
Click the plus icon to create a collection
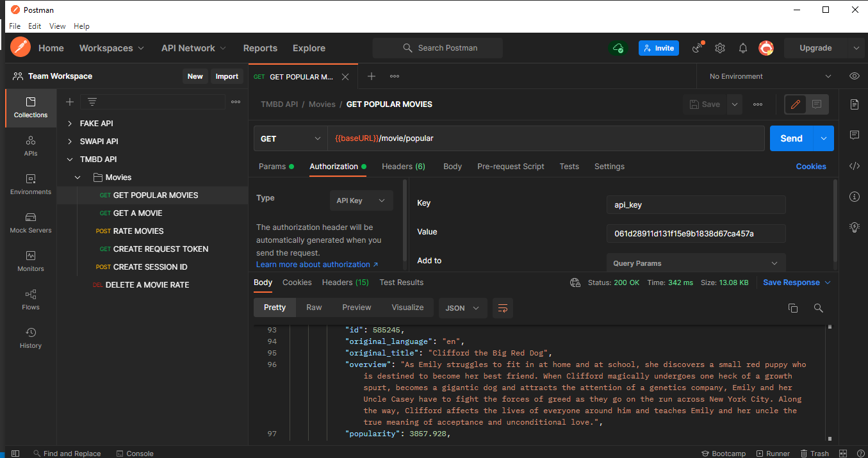click(x=70, y=102)
